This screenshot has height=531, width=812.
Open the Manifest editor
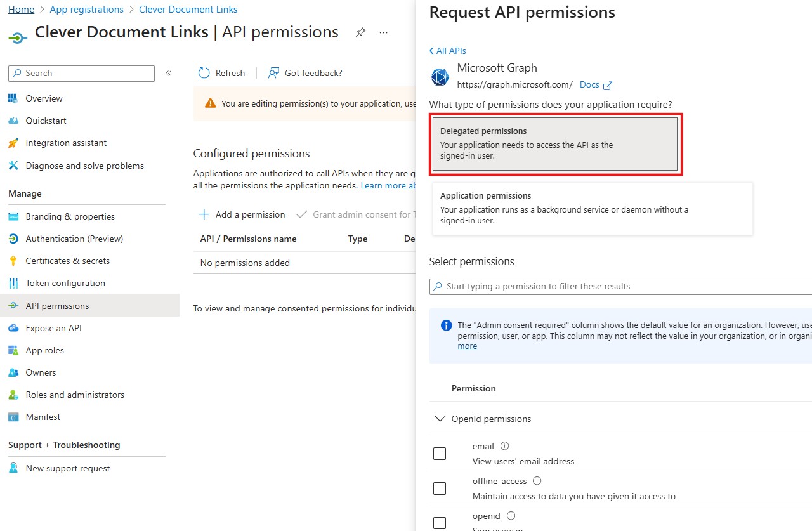coord(42,417)
